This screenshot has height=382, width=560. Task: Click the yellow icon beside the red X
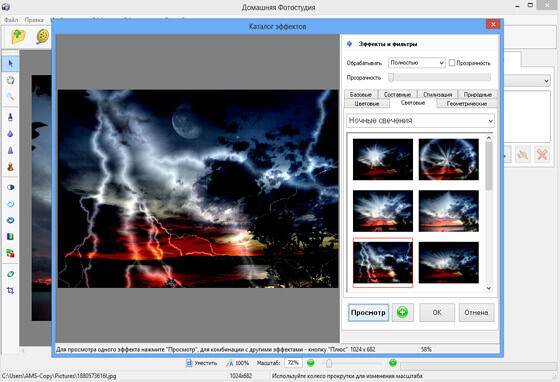(523, 154)
